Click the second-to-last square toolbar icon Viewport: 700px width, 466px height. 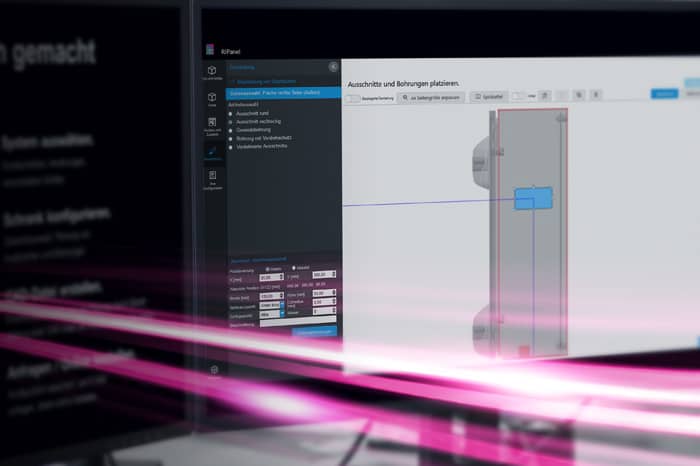579,95
